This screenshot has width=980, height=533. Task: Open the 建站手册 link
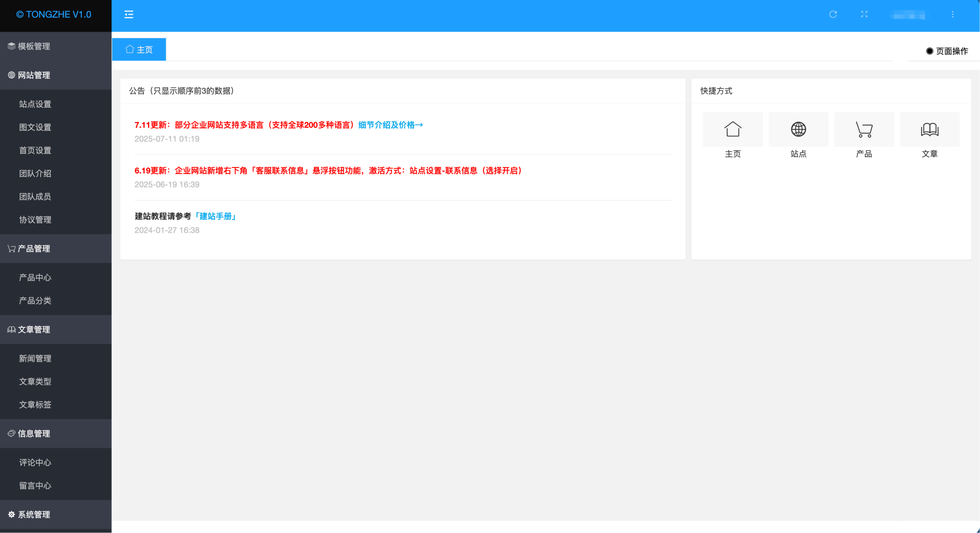[216, 216]
